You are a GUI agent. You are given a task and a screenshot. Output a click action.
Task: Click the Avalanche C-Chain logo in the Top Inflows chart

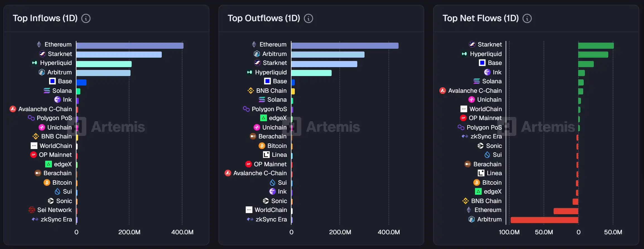pos(13,109)
